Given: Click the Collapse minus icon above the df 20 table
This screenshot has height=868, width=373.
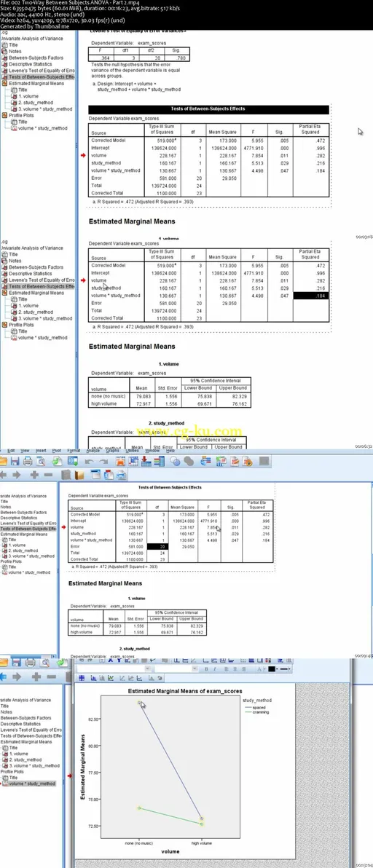Looking at the screenshot, I should pyautogui.click(x=48, y=475).
